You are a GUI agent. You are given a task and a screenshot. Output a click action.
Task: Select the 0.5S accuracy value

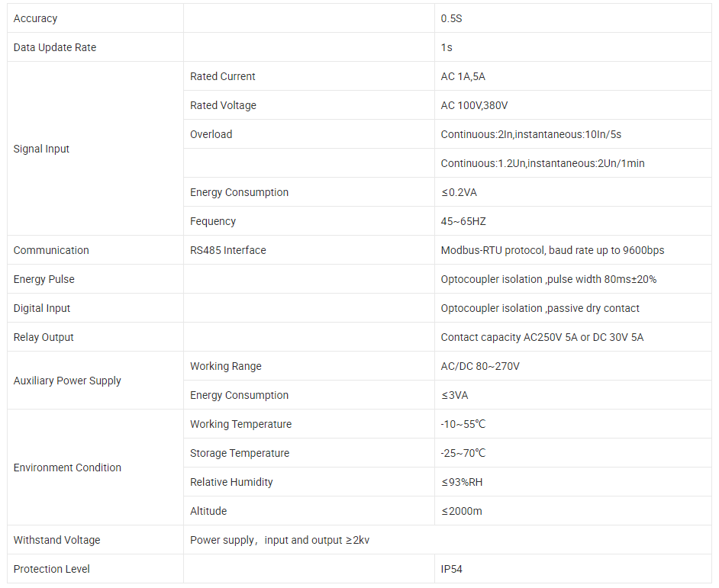tap(451, 18)
